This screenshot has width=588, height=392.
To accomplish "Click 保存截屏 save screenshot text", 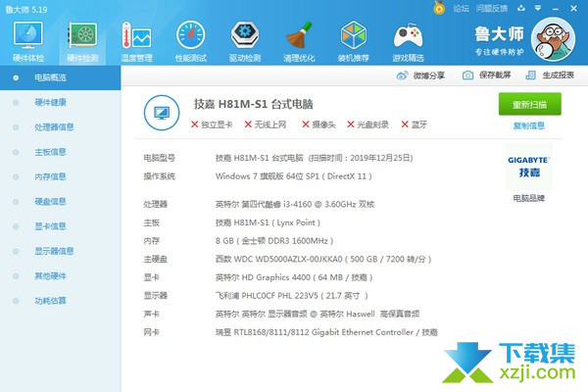I will click(495, 75).
